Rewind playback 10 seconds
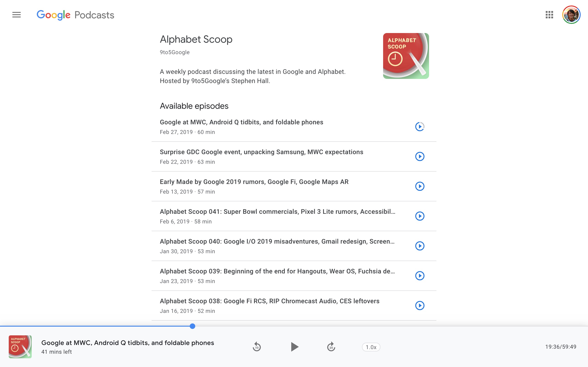 pos(257,347)
